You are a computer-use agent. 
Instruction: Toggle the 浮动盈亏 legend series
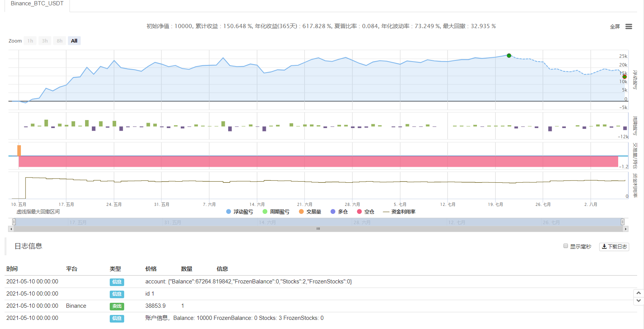240,212
